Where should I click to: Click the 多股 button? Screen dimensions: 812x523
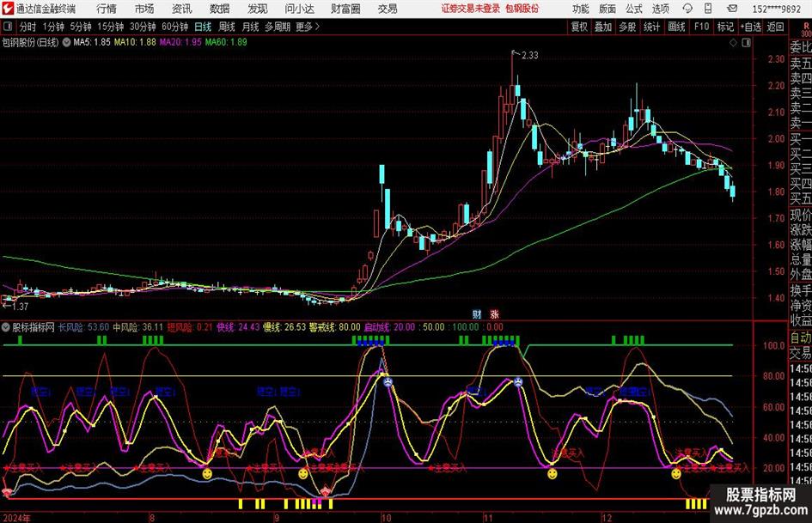pyautogui.click(x=627, y=27)
